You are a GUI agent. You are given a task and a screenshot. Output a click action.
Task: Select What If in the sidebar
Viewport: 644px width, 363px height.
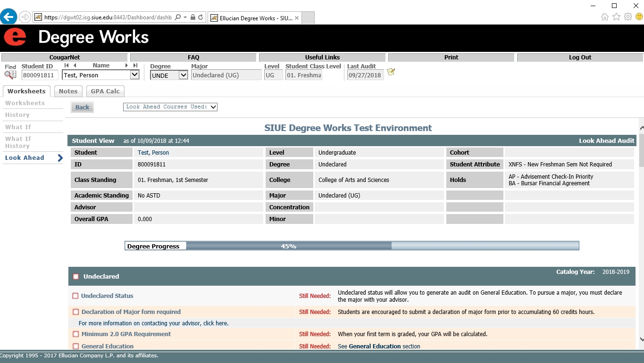pos(18,127)
